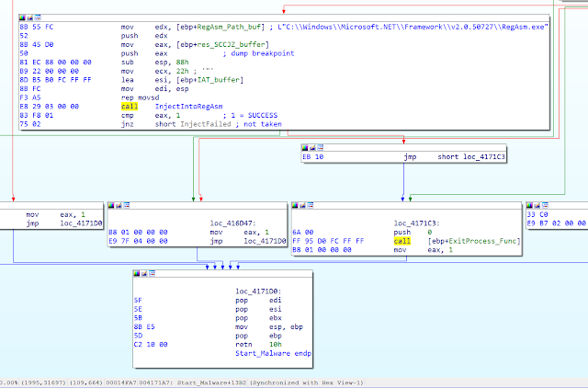588x388 pixels.
Task: Click the RegAsm.exe path string comment
Action: (413, 27)
